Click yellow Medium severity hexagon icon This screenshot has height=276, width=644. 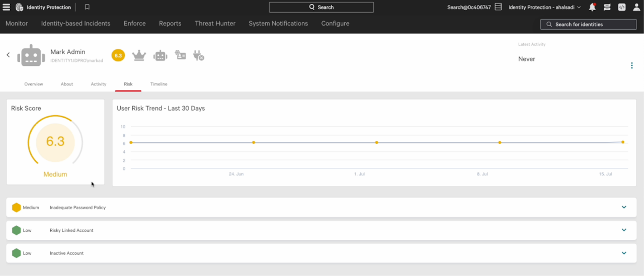click(17, 208)
